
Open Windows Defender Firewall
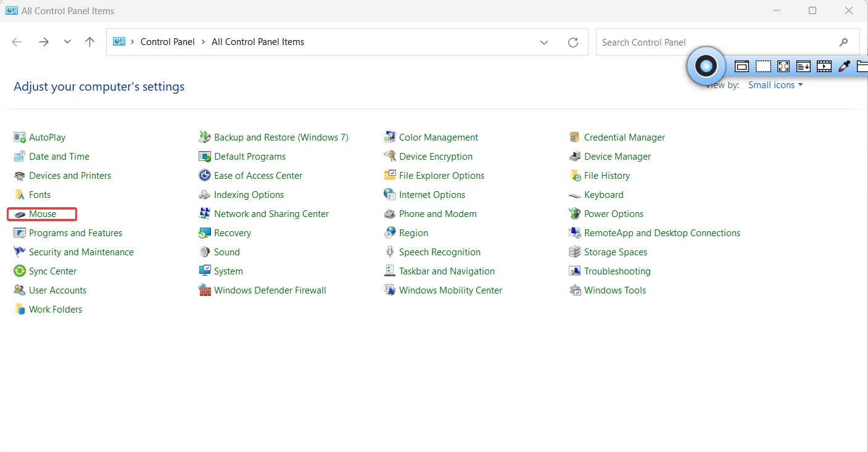(x=270, y=290)
